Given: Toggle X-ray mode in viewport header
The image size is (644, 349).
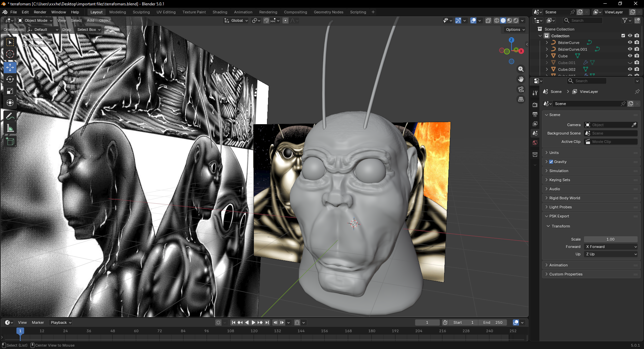Looking at the screenshot, I should pos(488,20).
